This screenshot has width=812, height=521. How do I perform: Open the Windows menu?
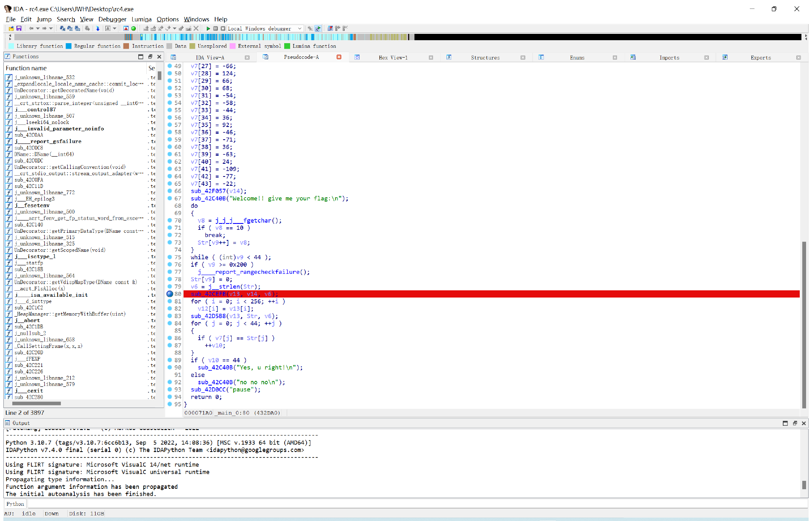tap(196, 19)
